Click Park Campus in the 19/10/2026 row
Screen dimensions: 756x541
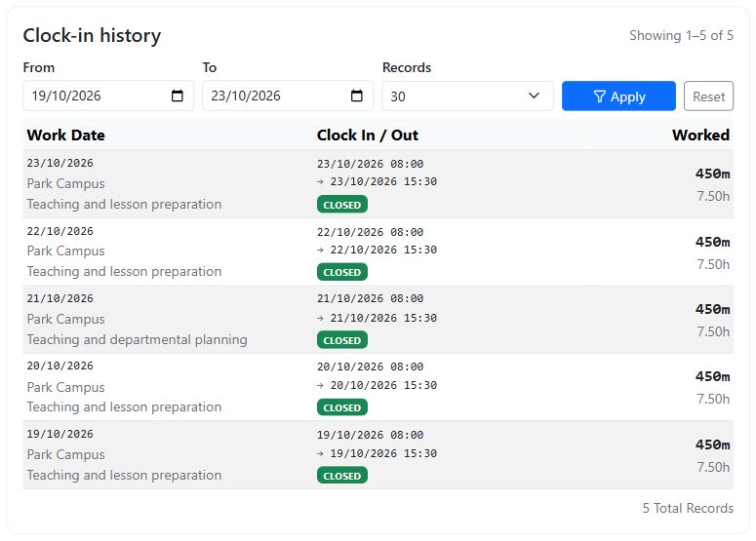pos(66,454)
